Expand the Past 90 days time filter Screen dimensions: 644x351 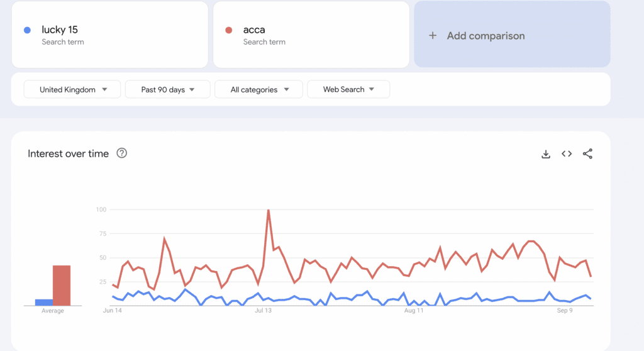click(x=167, y=89)
